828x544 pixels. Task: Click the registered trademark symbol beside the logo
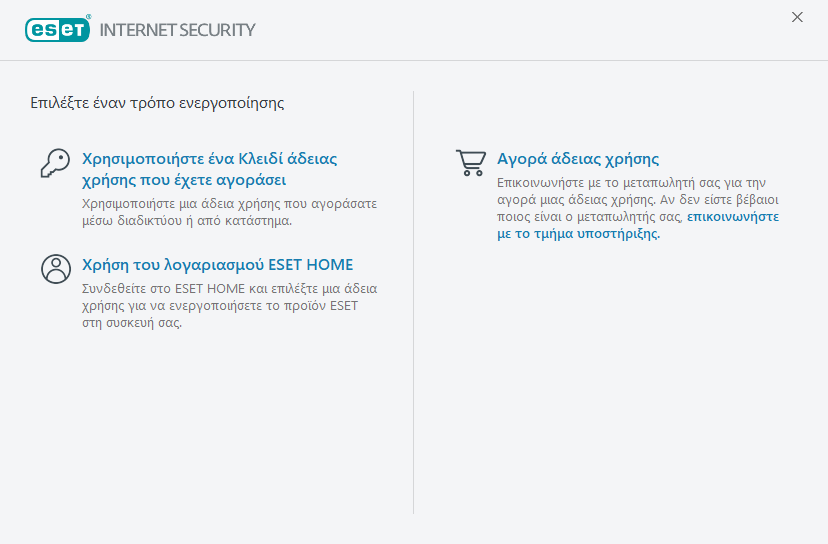tap(89, 17)
